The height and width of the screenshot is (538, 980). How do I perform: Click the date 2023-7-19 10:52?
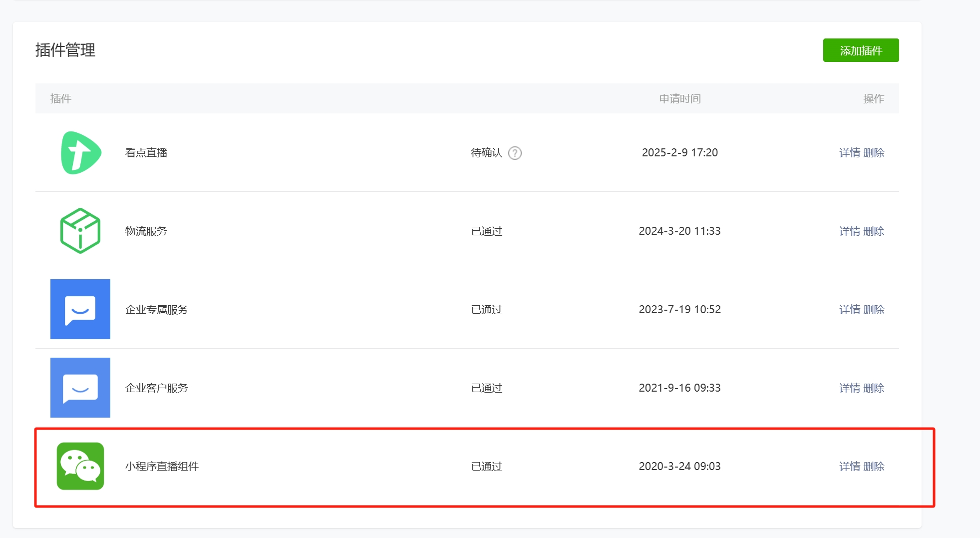680,310
